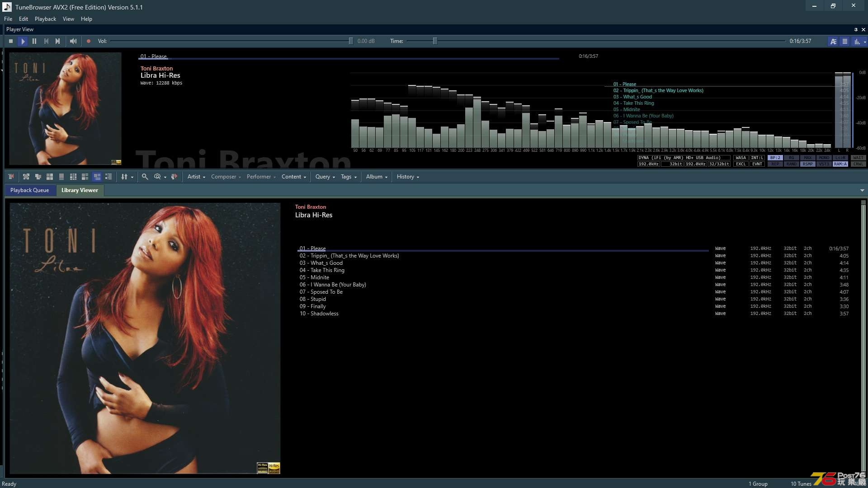
Task: Open the History dropdown
Action: [408, 177]
